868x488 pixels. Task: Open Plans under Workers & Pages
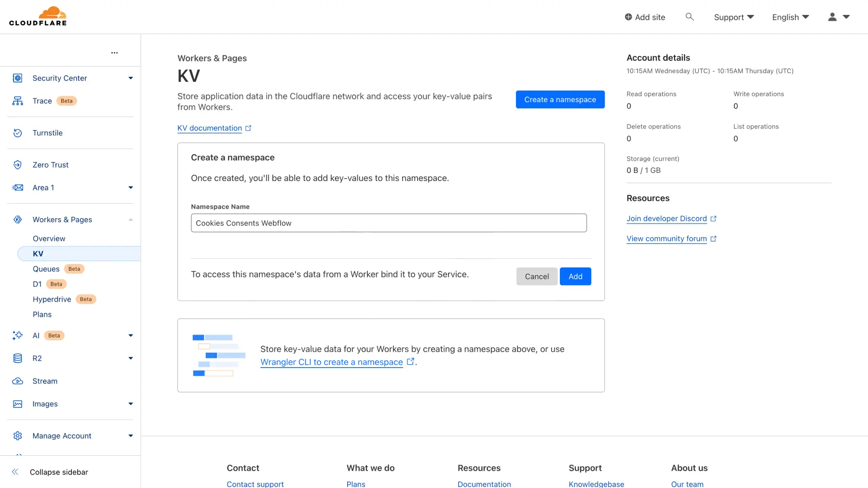pyautogui.click(x=42, y=315)
